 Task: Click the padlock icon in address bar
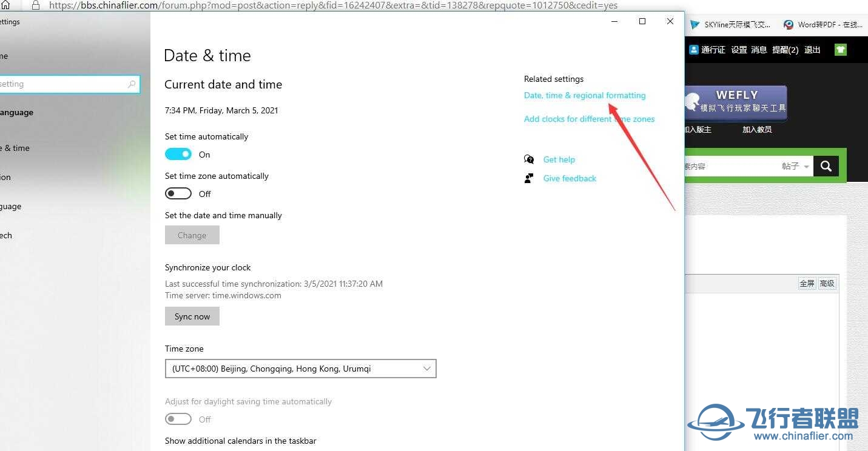pyautogui.click(x=35, y=5)
